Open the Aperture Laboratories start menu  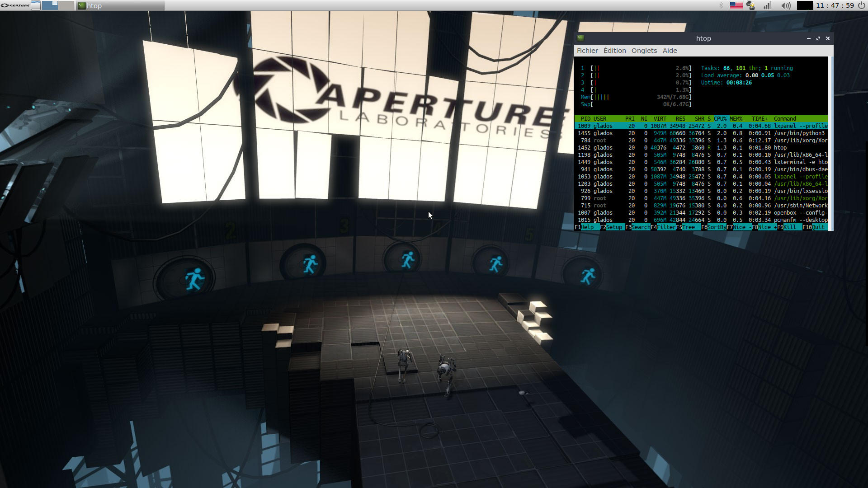[x=15, y=5]
